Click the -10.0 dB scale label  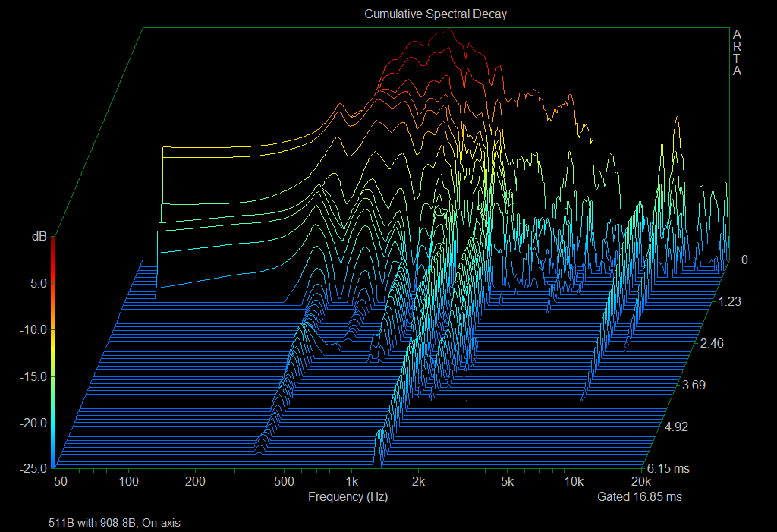point(33,330)
